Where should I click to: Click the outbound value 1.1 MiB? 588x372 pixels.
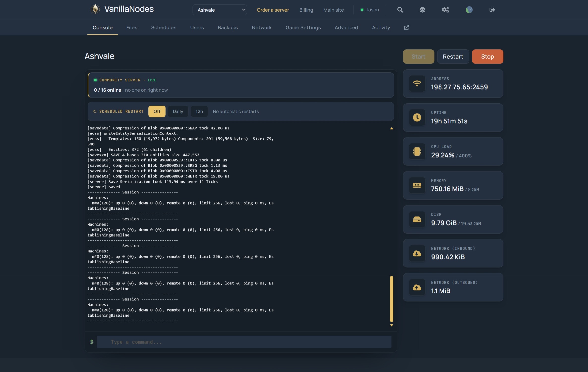click(441, 291)
